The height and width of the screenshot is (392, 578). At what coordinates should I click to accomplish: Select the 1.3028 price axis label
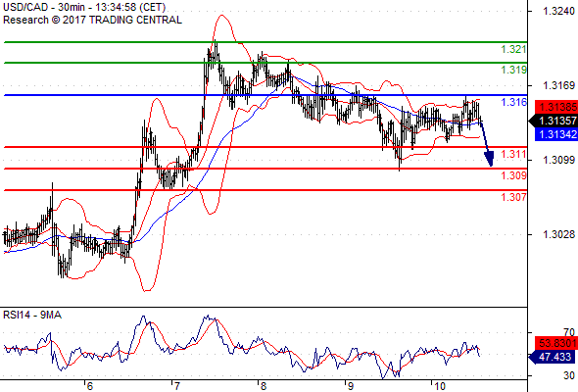(558, 234)
